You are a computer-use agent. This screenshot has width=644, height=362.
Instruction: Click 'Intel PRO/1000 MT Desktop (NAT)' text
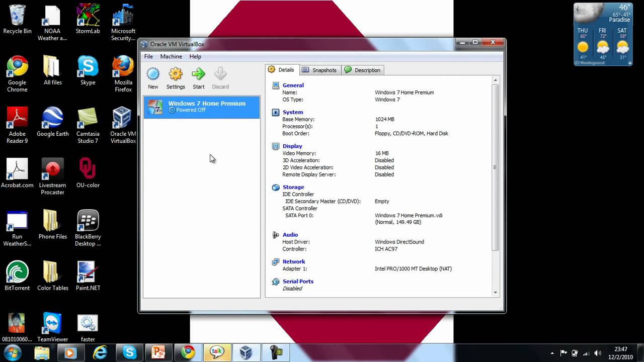click(x=413, y=269)
